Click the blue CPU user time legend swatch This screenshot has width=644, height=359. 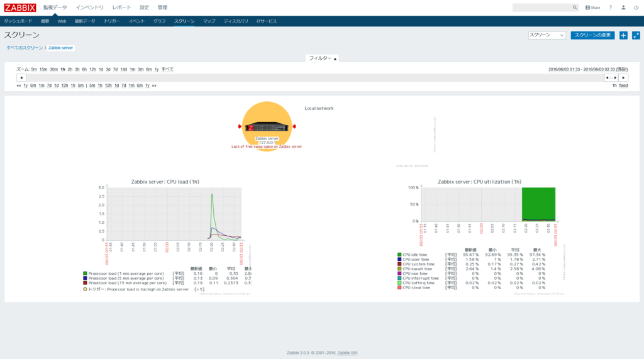point(399,259)
